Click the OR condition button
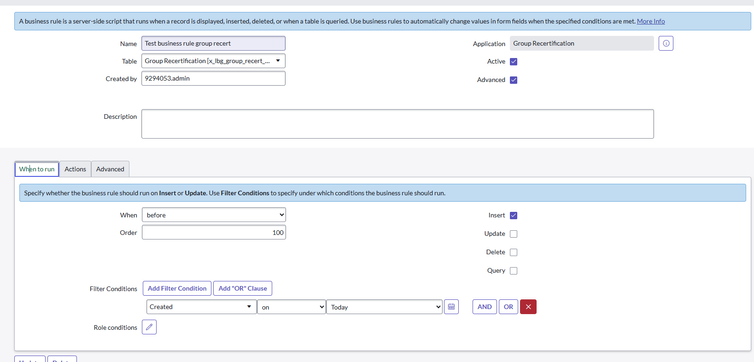This screenshot has width=754, height=362. (x=508, y=307)
